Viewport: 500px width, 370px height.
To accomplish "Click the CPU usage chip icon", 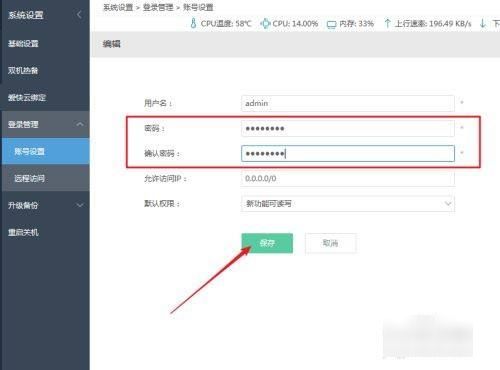I will point(265,23).
